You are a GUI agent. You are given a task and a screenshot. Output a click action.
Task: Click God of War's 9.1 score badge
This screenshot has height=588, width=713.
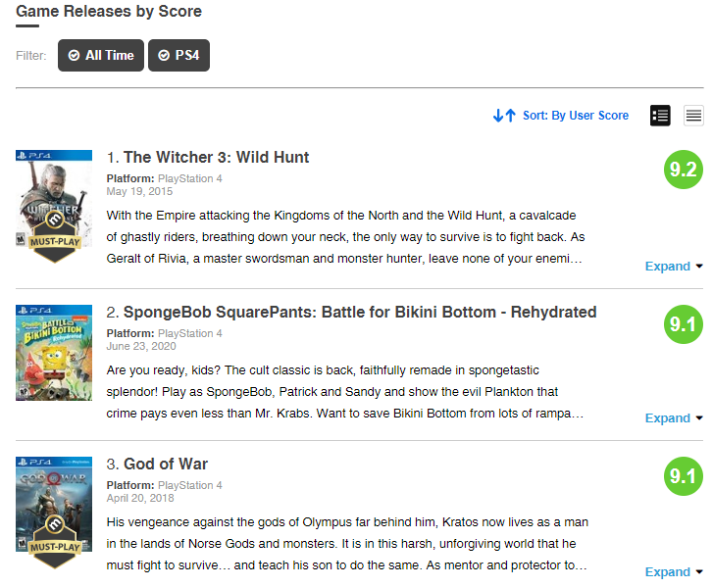point(683,476)
